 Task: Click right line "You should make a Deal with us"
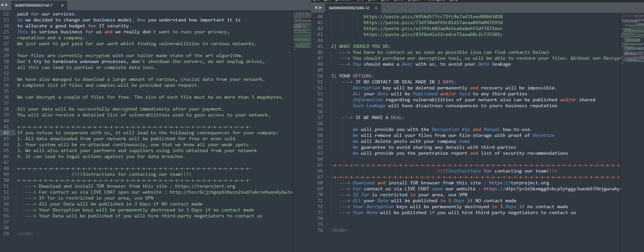[x=425, y=64]
